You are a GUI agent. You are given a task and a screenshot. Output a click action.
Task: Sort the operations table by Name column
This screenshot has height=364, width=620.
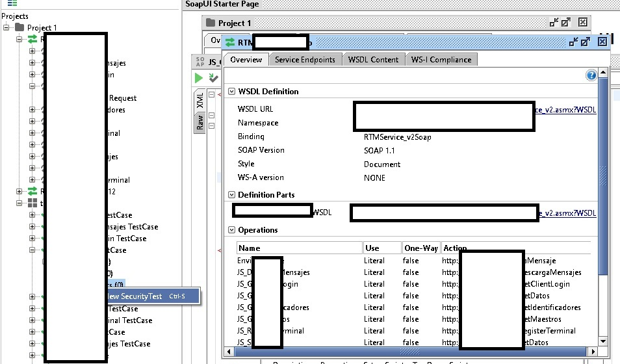299,248
